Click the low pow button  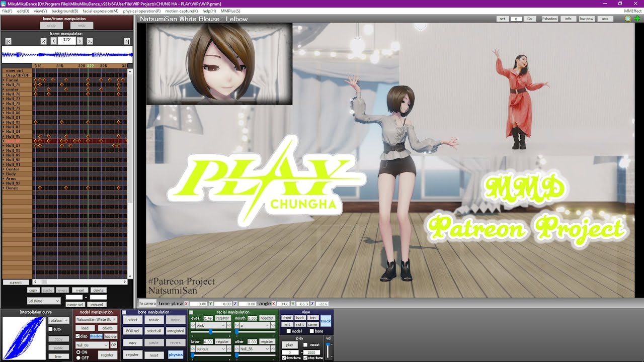pos(586,19)
